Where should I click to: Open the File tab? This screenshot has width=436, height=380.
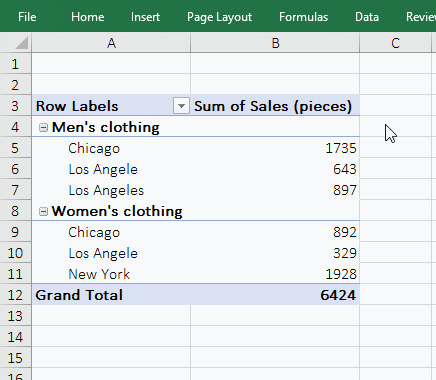[27, 17]
